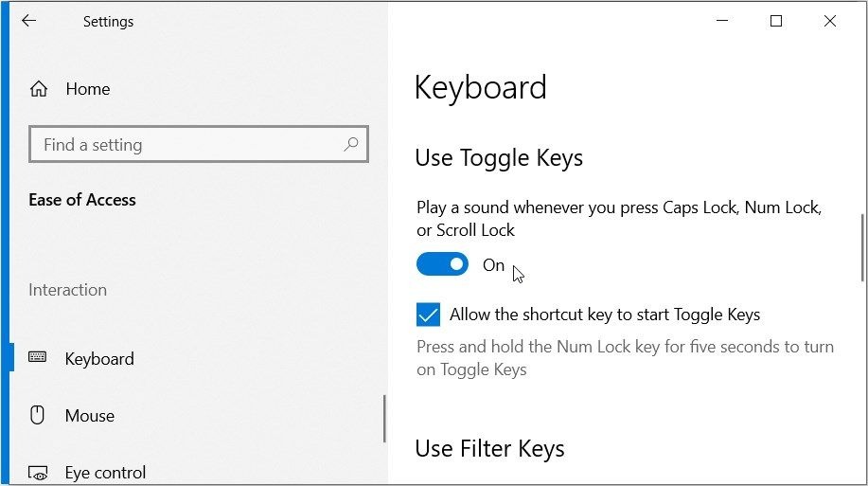Select Keyboard in the Interaction list

pos(99,358)
